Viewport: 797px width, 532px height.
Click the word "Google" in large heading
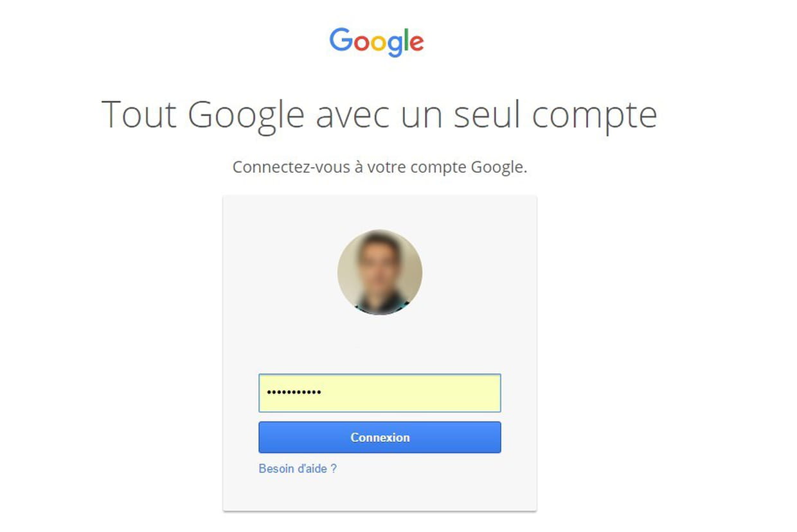(x=247, y=116)
